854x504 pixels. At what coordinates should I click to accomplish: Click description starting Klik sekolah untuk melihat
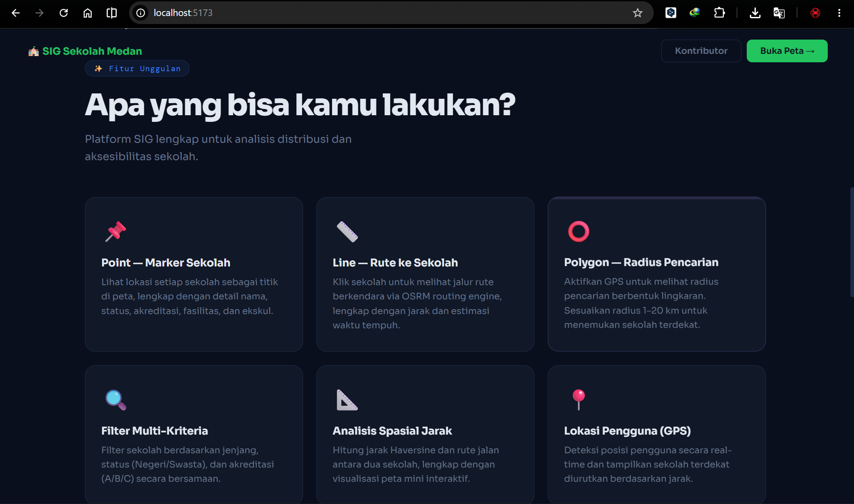417,303
